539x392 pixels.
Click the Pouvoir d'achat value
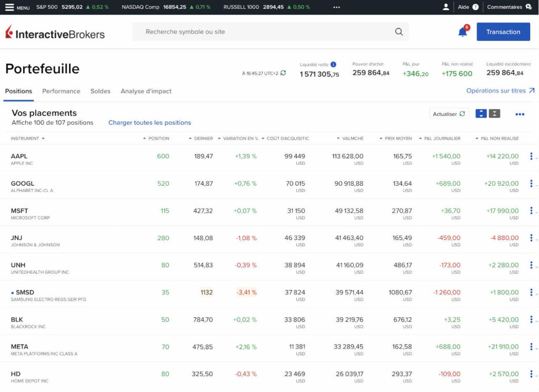pos(371,73)
